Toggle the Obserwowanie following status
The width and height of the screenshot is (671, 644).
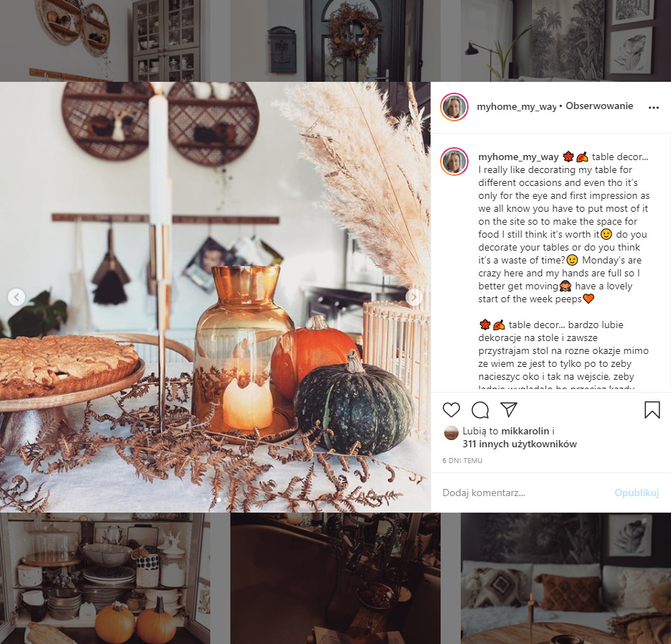coord(599,106)
